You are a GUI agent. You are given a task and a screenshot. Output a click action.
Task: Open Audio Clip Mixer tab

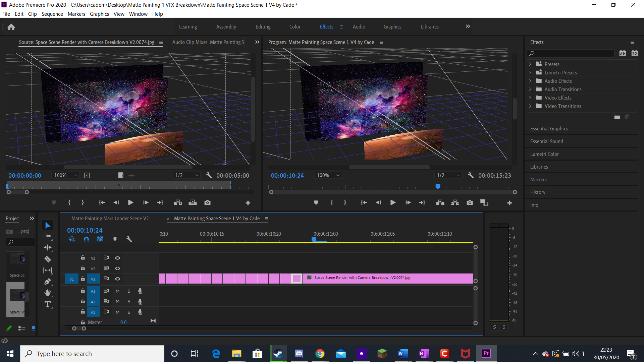tap(208, 42)
